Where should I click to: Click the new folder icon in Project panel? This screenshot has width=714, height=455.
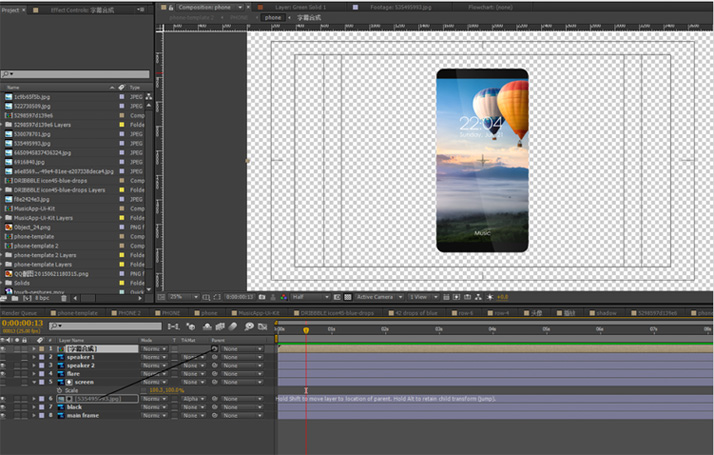tap(14, 297)
